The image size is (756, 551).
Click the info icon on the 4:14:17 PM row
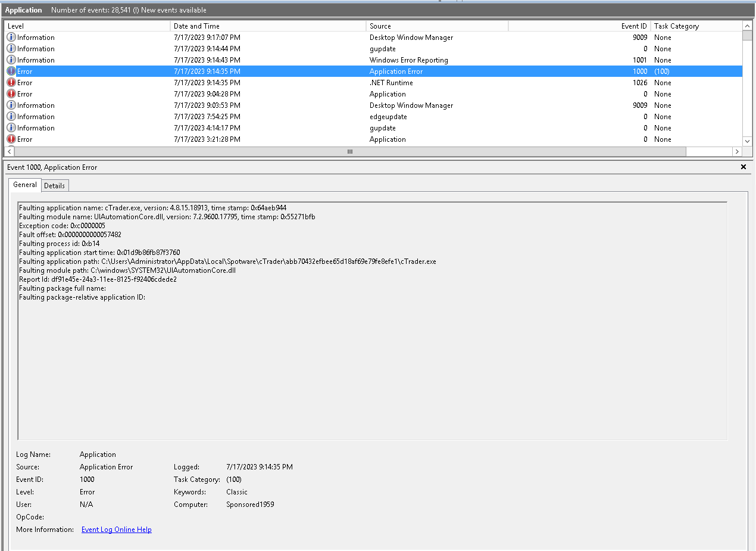click(x=11, y=128)
